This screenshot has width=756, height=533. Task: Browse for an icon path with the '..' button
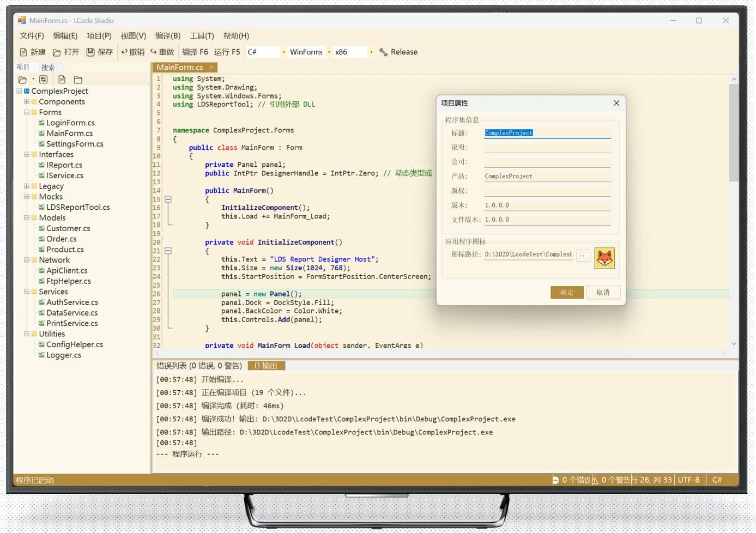[x=583, y=255]
